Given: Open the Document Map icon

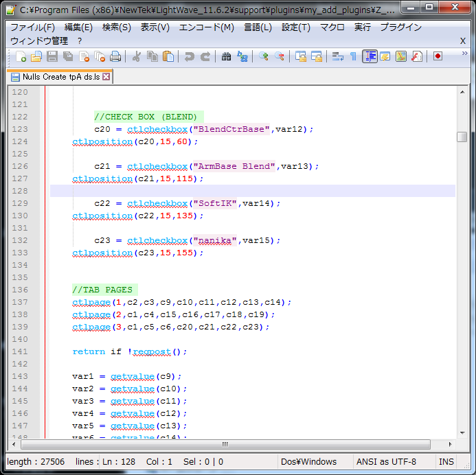Looking at the screenshot, I should click(401, 56).
